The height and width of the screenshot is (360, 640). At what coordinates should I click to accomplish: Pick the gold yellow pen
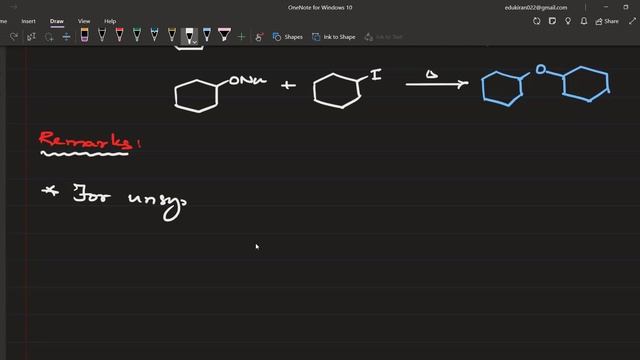[172, 35]
